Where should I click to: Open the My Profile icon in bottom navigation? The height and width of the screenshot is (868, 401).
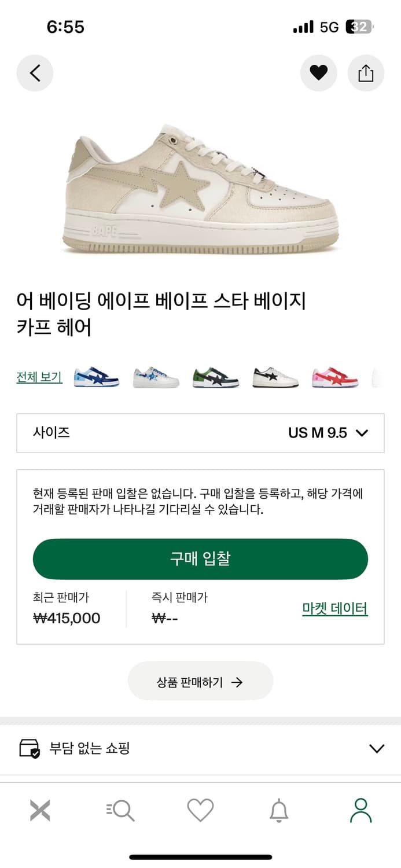(360, 810)
